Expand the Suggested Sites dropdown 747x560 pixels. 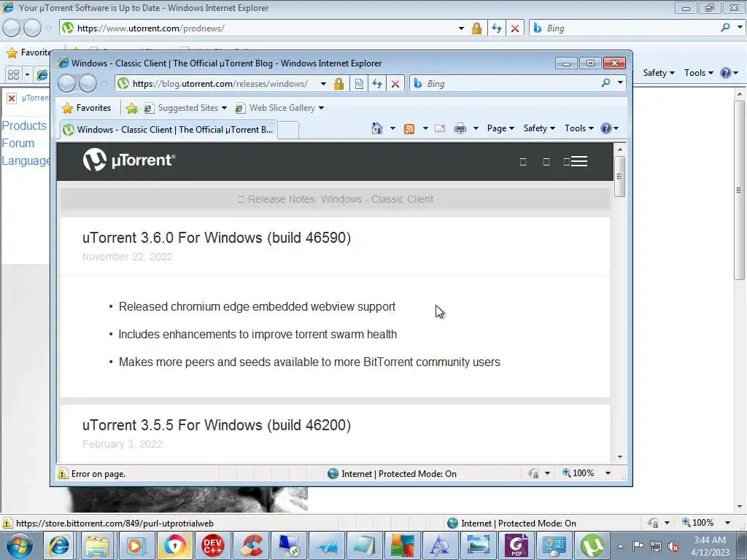(x=225, y=108)
